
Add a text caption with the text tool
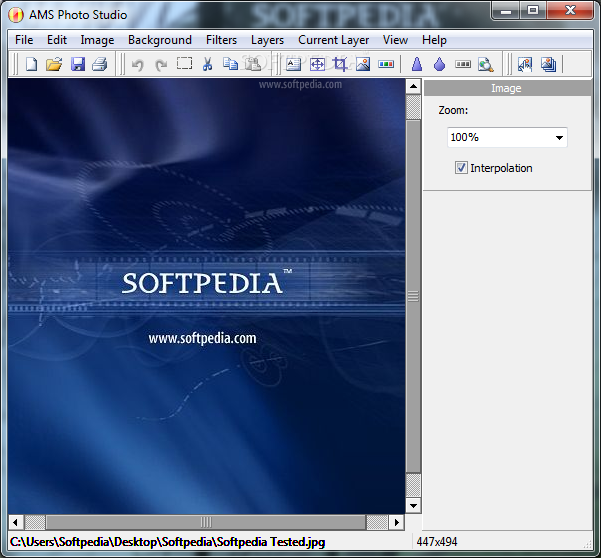[293, 64]
